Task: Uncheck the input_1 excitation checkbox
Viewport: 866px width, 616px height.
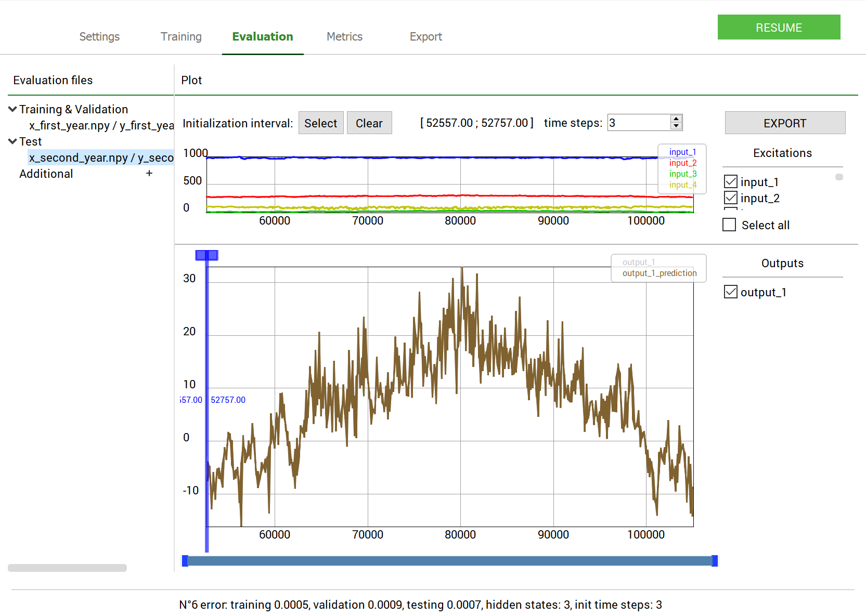Action: click(x=731, y=181)
